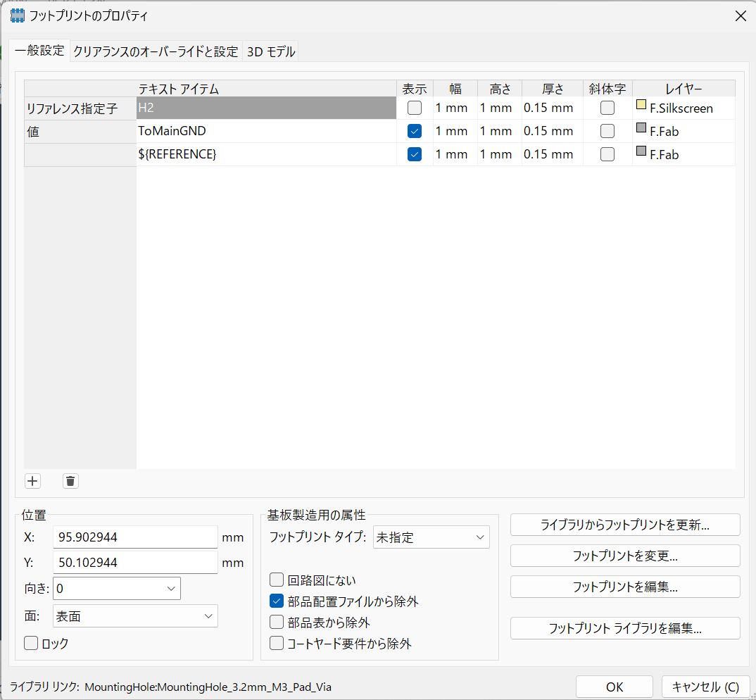Open the フットプリント タイプ dropdown
This screenshot has height=700, width=756.
click(x=431, y=537)
